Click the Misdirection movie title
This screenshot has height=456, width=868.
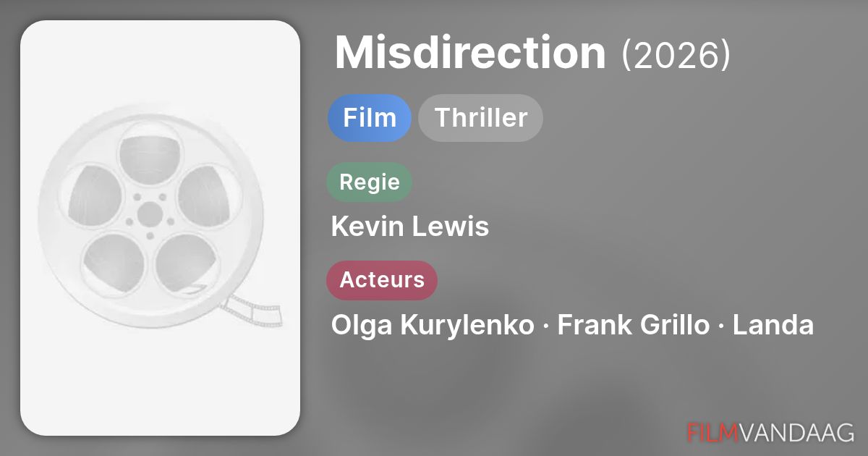(x=470, y=52)
